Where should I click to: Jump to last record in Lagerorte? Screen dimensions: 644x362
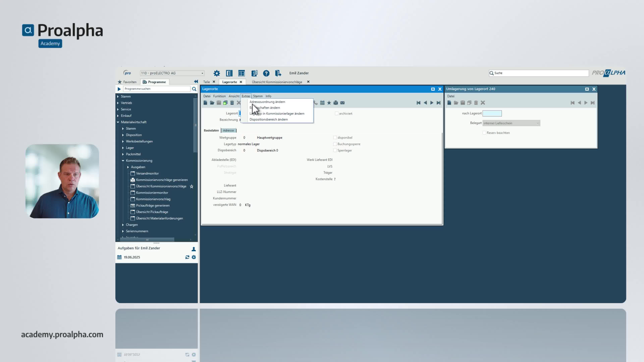439,103
